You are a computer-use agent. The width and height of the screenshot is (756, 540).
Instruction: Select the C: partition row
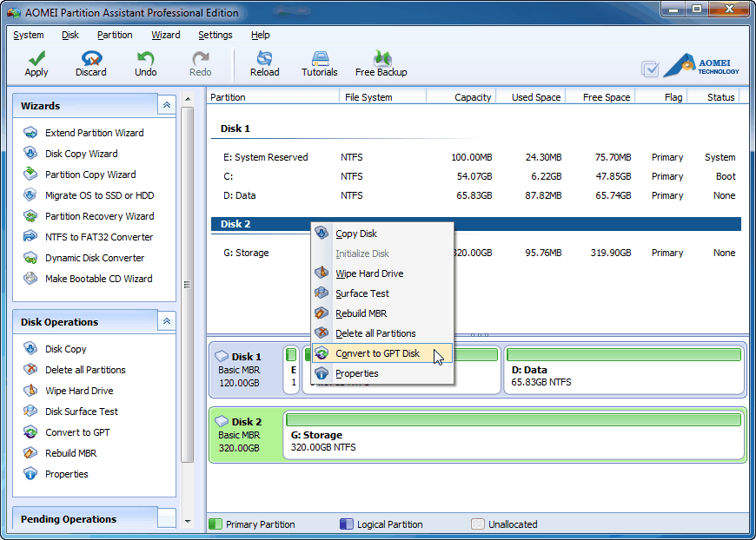[x=476, y=176]
